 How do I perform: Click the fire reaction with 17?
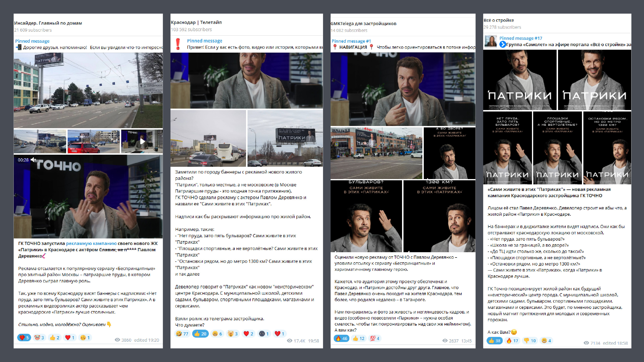[x=512, y=341]
